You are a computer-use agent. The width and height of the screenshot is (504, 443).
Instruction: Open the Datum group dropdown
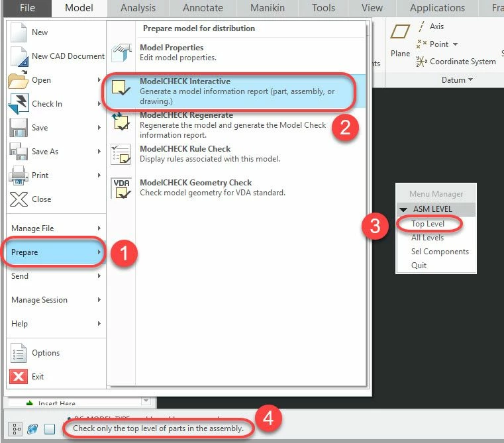pyautogui.click(x=457, y=79)
